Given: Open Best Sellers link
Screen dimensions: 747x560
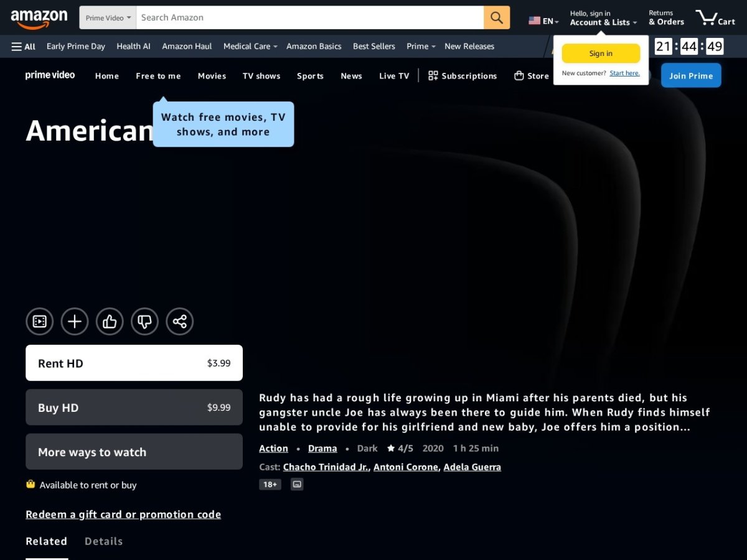Looking at the screenshot, I should 374,47.
